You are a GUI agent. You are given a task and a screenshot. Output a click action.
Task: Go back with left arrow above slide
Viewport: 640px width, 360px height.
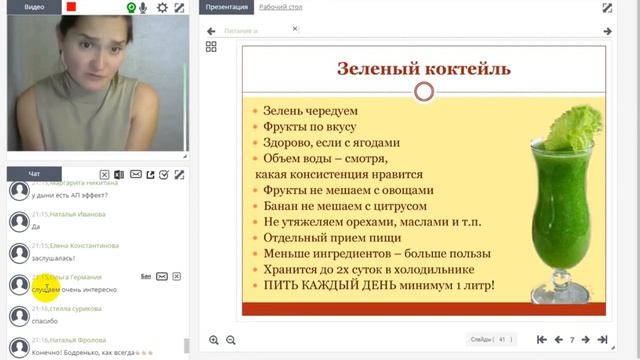point(211,31)
